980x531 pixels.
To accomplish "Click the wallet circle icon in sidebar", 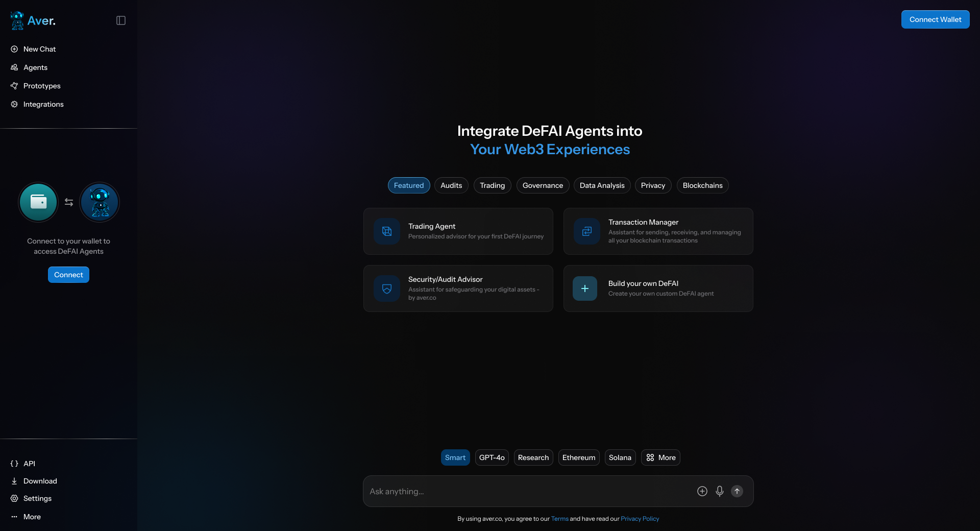I will 38,202.
